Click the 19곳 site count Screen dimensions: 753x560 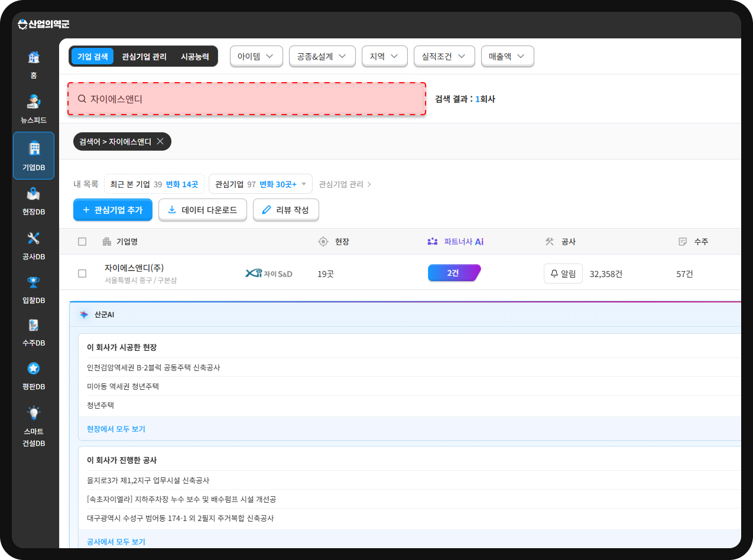[326, 274]
